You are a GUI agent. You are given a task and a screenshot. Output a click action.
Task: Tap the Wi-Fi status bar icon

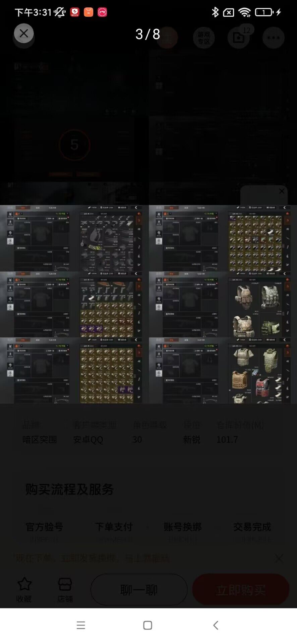(245, 12)
